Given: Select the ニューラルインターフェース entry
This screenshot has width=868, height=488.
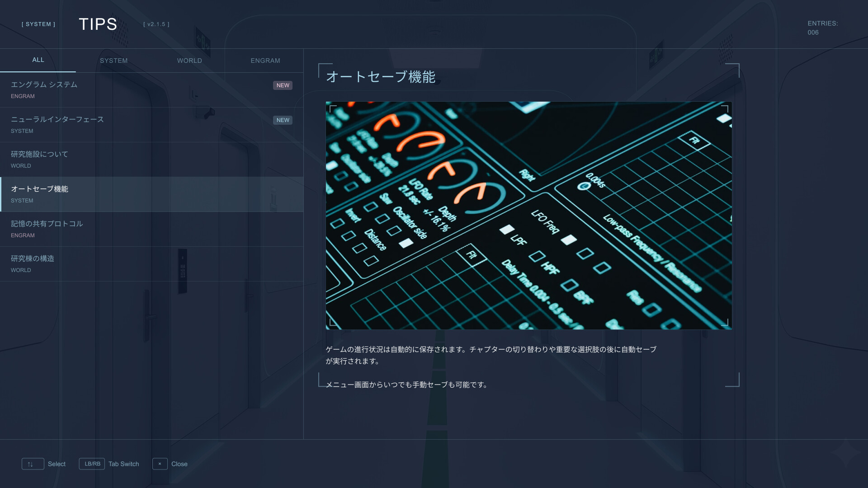Looking at the screenshot, I should tap(136, 125).
